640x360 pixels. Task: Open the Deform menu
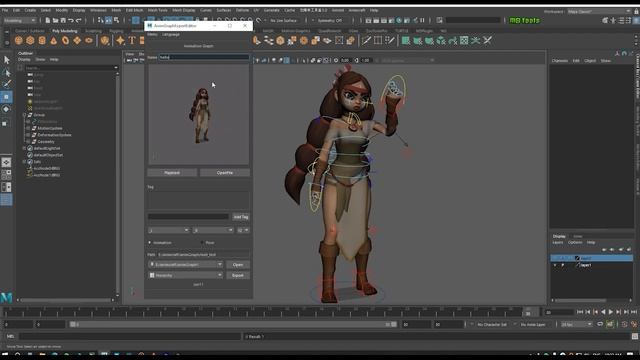(x=242, y=10)
